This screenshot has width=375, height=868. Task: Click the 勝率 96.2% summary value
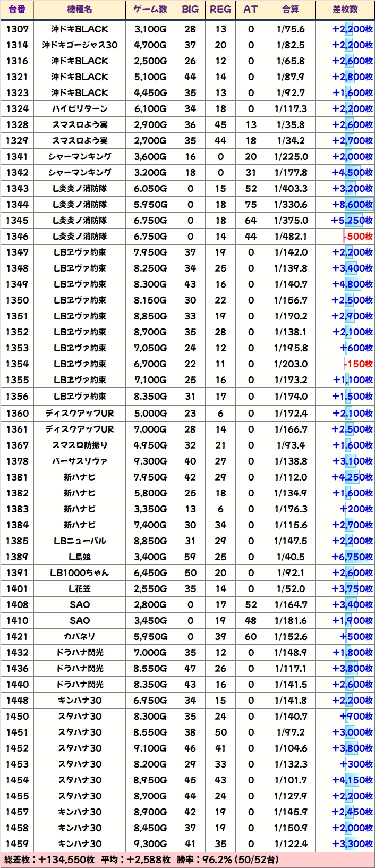pos(228,860)
